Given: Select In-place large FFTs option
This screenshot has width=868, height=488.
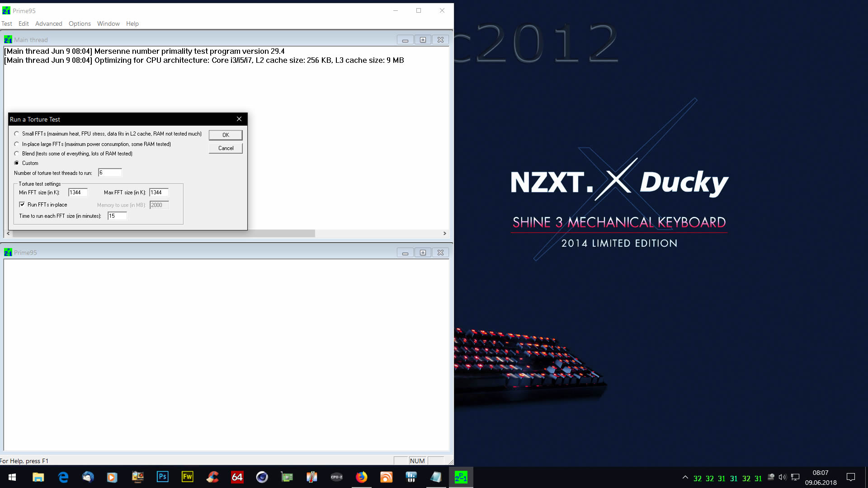Looking at the screenshot, I should [17, 144].
